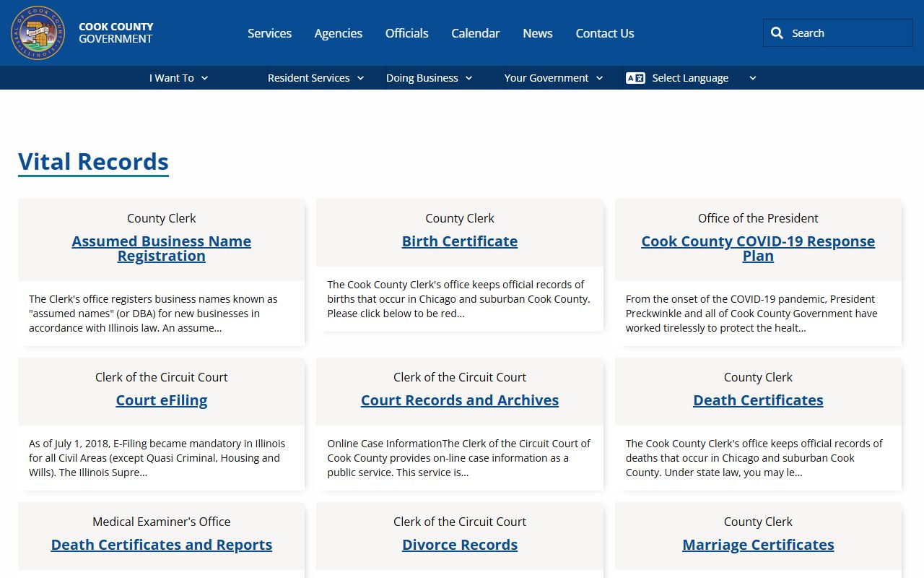Click the Court eFiling description text

[x=157, y=458]
